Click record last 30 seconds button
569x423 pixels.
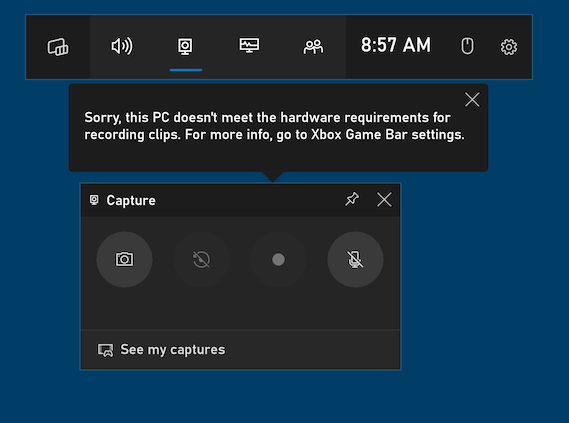coord(201,259)
